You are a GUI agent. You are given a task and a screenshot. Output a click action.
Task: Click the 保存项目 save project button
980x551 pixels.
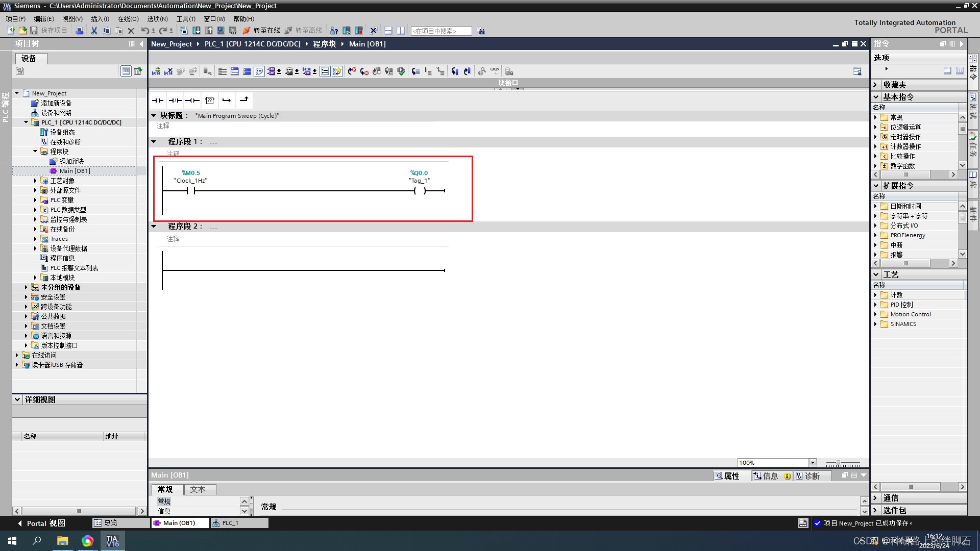tap(49, 31)
